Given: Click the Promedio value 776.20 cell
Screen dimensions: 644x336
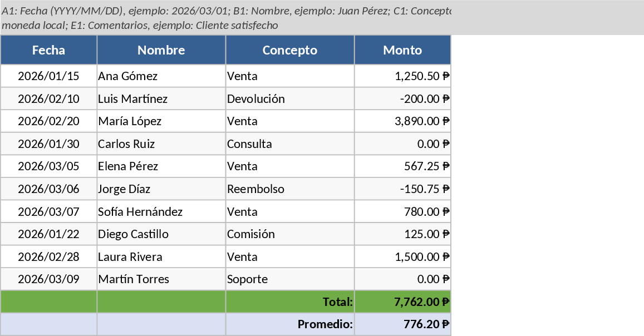Looking at the screenshot, I should 402,324.
